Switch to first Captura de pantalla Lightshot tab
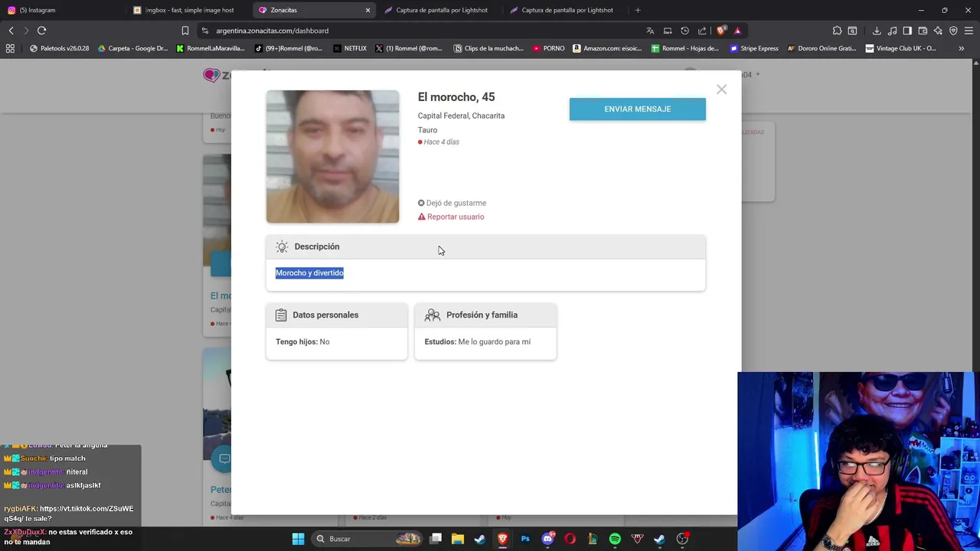This screenshot has width=980, height=551. coord(438,10)
